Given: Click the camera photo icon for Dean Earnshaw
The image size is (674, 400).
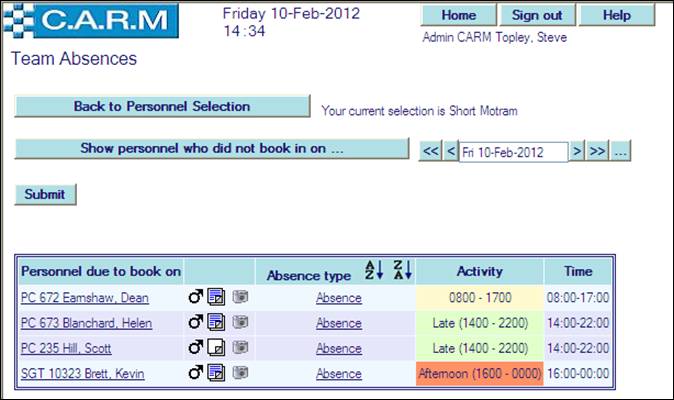Looking at the screenshot, I should pyautogui.click(x=238, y=297).
